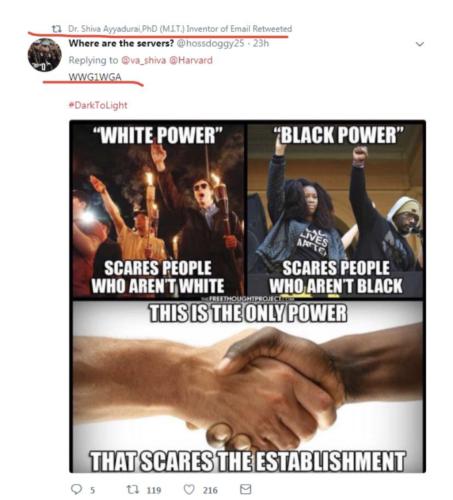Click the "Where are the servers?" display name
The height and width of the screenshot is (500, 453).
(x=121, y=43)
